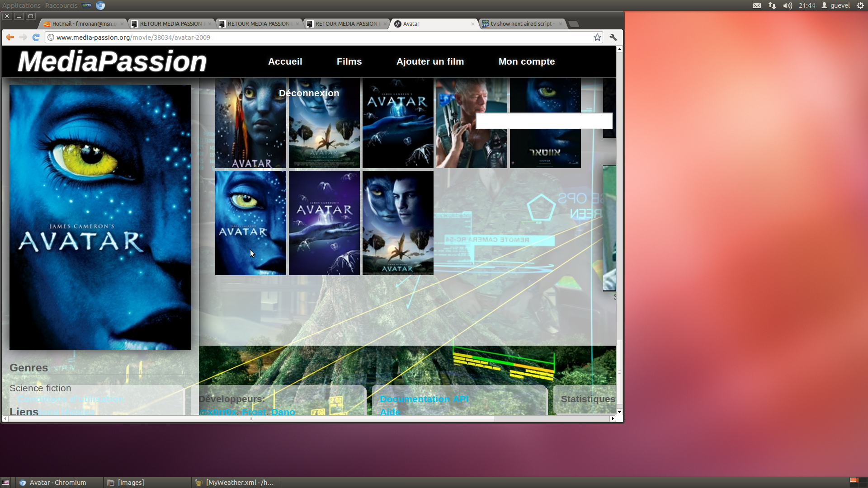868x488 pixels.
Task: Select top-row blue Avatar hand poster
Action: tap(398, 123)
